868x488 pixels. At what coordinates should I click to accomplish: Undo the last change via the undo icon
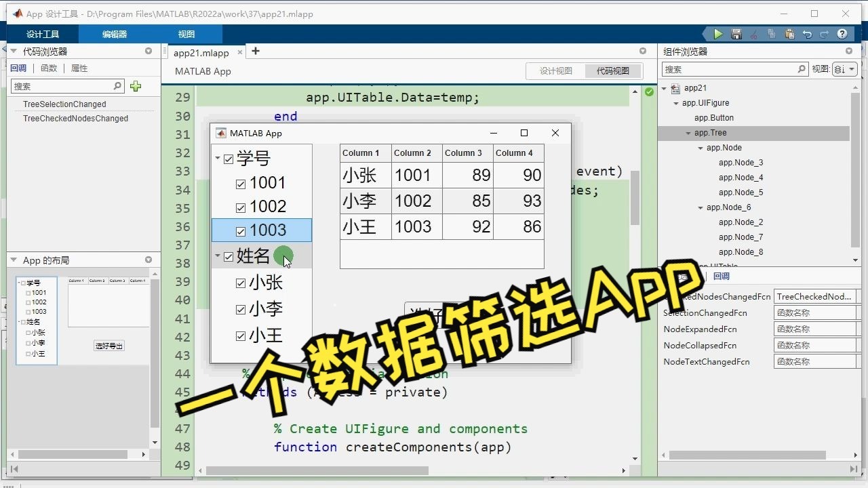[807, 34]
